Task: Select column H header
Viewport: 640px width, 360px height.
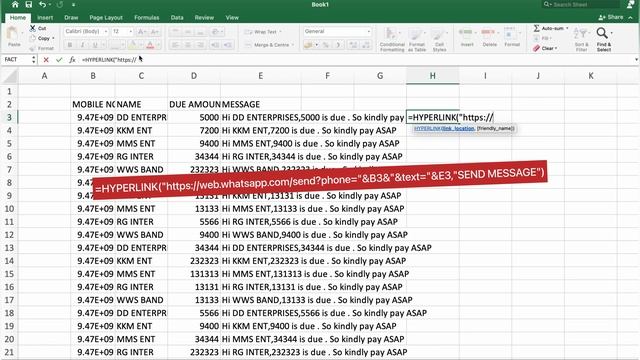Action: click(432, 76)
